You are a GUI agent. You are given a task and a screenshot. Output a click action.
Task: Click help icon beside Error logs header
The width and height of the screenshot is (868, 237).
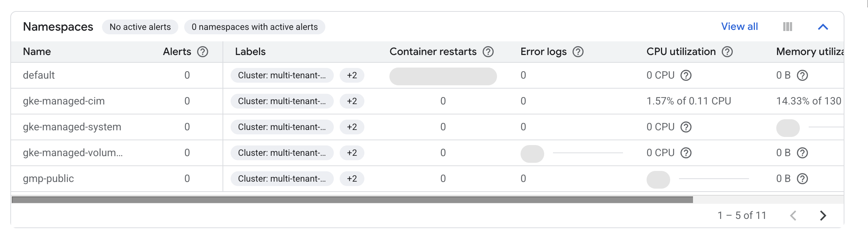[578, 52]
